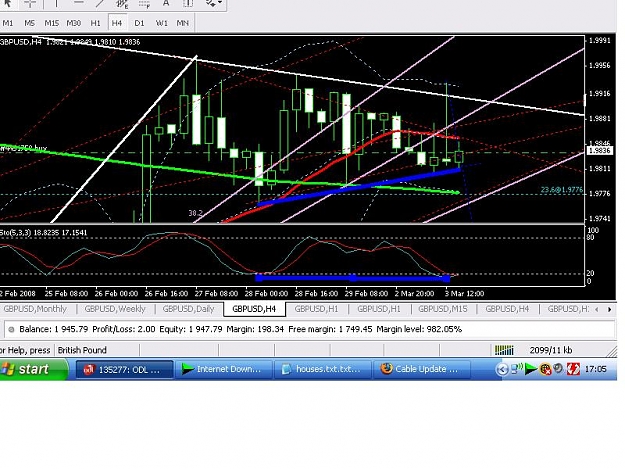
Task: Click the red arrows tray icon
Action: [x=573, y=369]
